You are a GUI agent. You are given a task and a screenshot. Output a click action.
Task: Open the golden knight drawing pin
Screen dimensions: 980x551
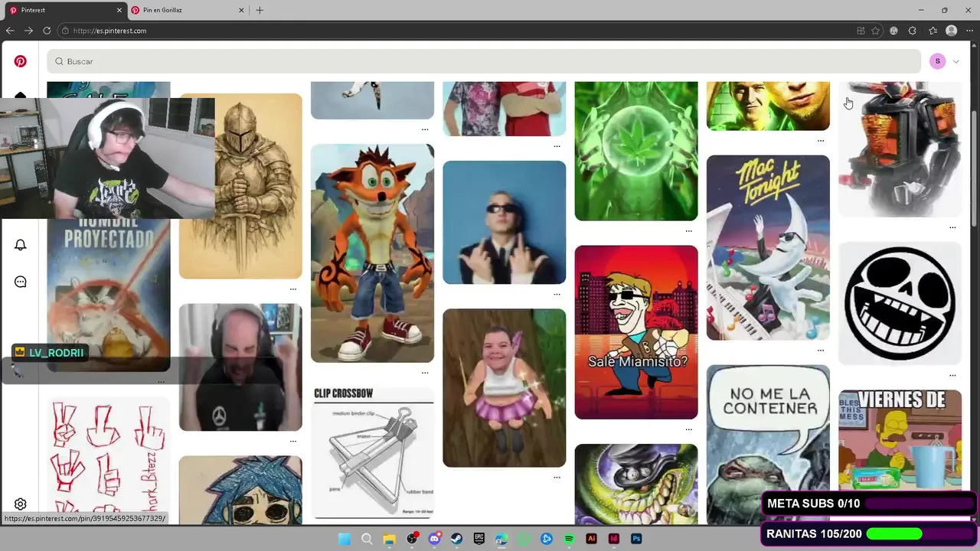pyautogui.click(x=240, y=186)
